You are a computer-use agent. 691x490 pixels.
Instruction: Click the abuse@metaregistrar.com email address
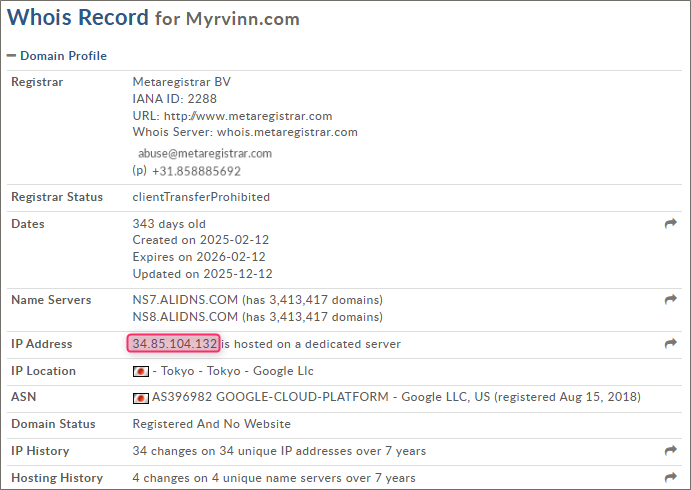205,154
